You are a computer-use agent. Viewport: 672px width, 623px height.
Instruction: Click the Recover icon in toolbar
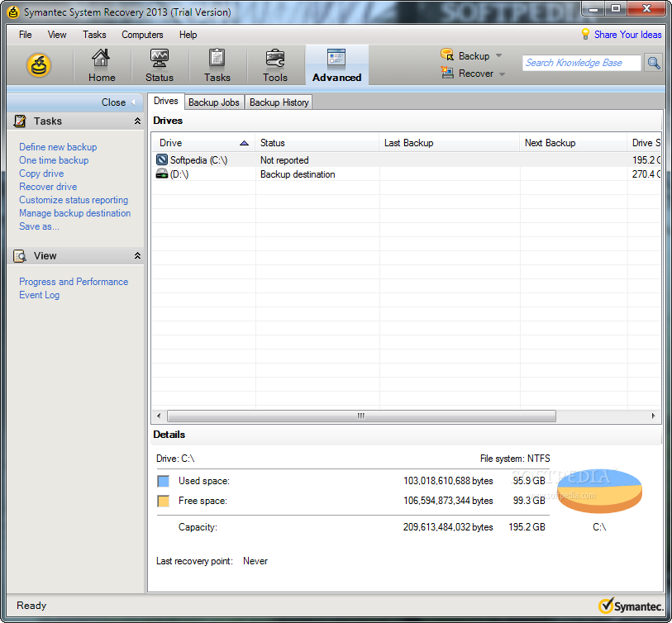[x=447, y=73]
